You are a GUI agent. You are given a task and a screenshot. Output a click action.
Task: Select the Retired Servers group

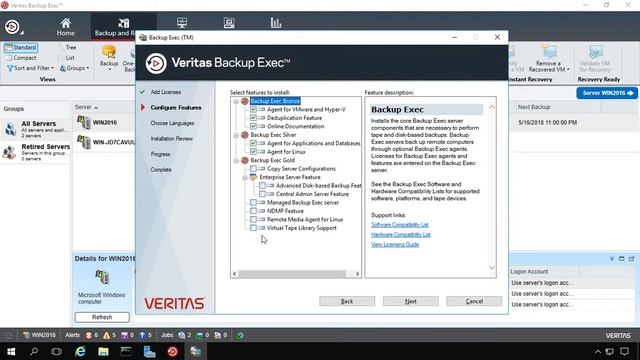click(x=36, y=152)
